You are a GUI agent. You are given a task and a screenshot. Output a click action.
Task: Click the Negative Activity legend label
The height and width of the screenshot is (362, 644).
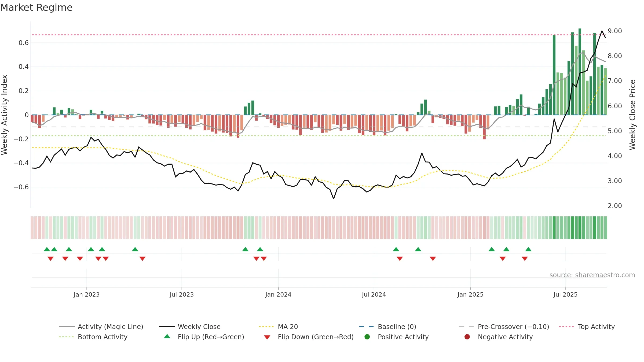505,337
